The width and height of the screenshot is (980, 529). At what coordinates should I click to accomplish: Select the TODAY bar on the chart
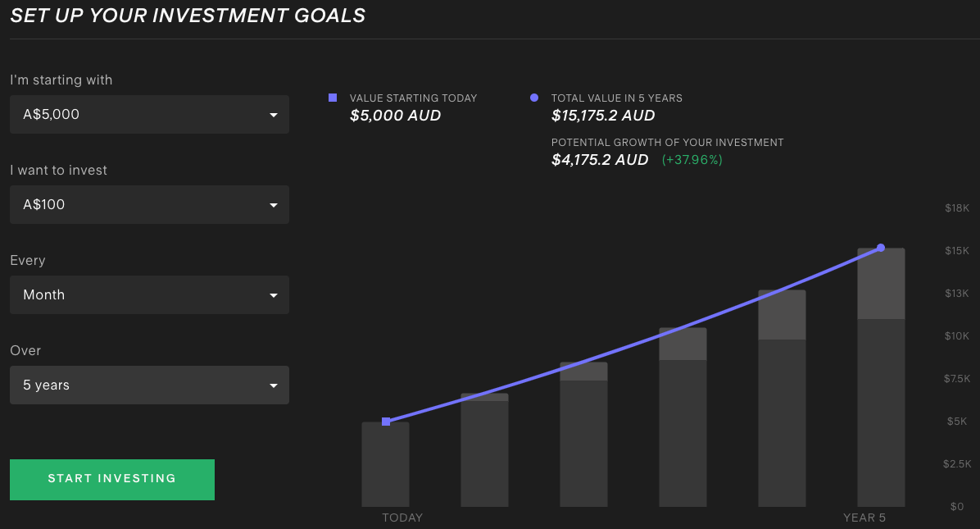(386, 463)
